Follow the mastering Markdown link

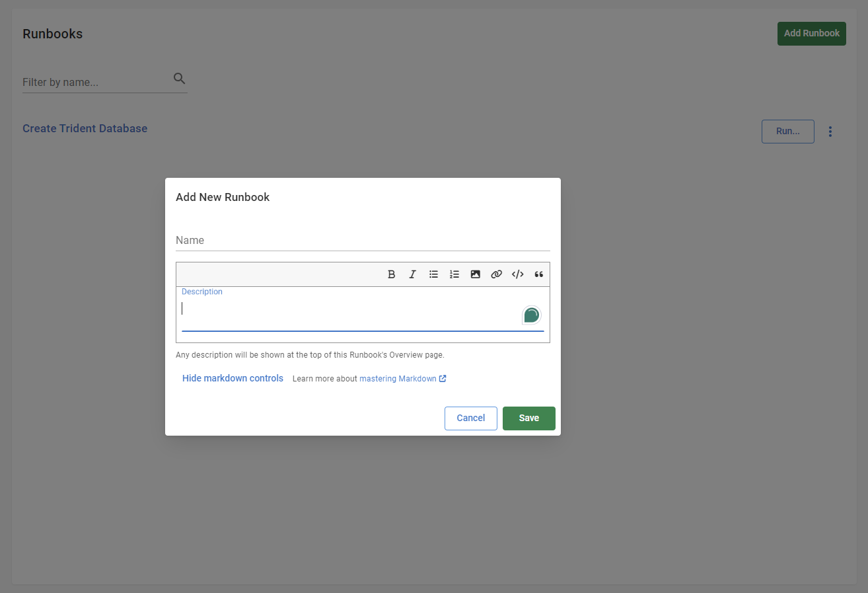pyautogui.click(x=398, y=378)
